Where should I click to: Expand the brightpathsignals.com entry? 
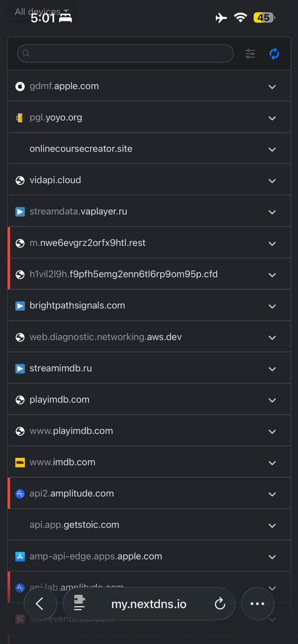point(272,306)
